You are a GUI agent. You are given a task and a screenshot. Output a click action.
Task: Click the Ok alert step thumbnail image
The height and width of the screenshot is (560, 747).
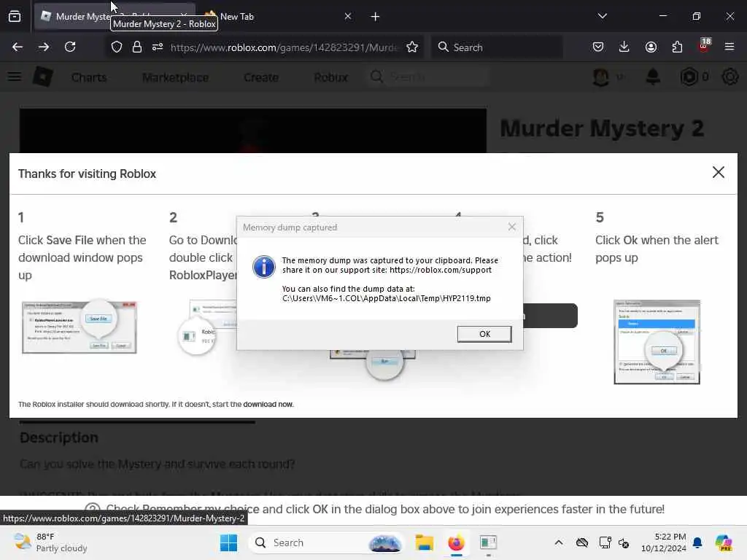(657, 341)
